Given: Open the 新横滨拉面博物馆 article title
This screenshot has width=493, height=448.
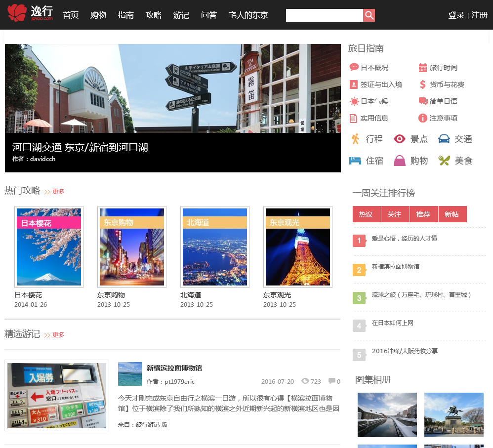Looking at the screenshot, I should point(174,368).
